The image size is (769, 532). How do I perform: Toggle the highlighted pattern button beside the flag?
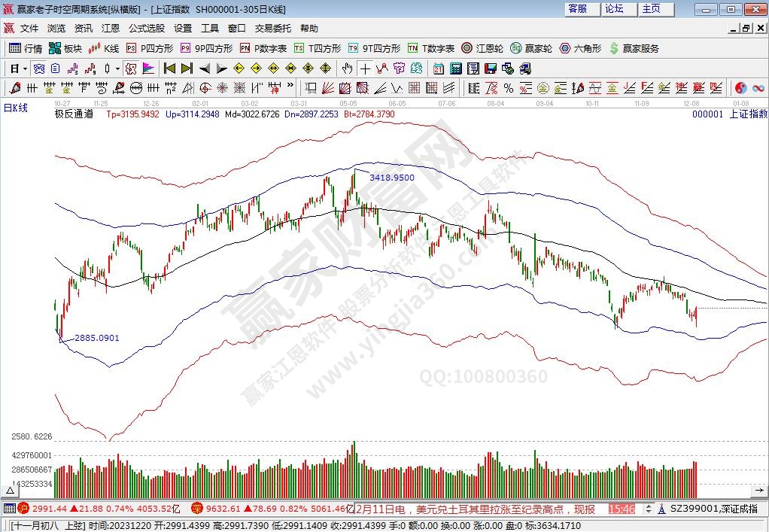point(131,68)
